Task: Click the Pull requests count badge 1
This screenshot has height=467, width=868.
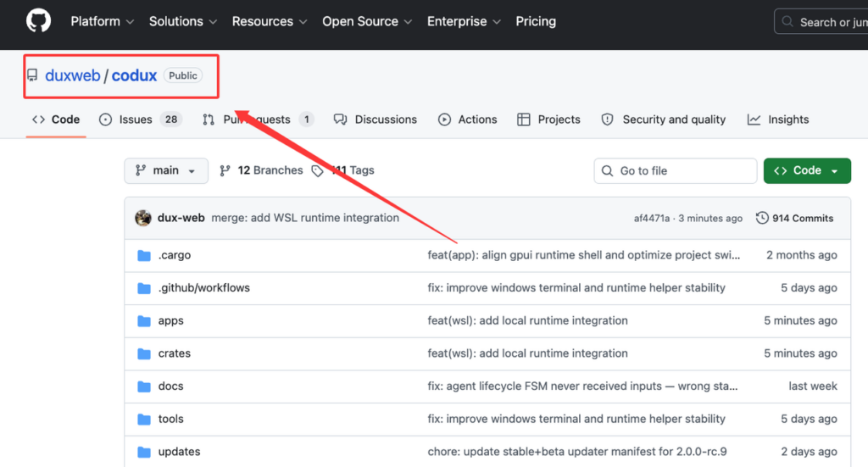Action: 307,120
